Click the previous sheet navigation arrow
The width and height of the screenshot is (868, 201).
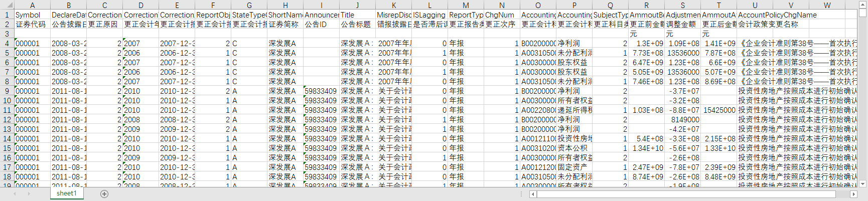pos(15,194)
